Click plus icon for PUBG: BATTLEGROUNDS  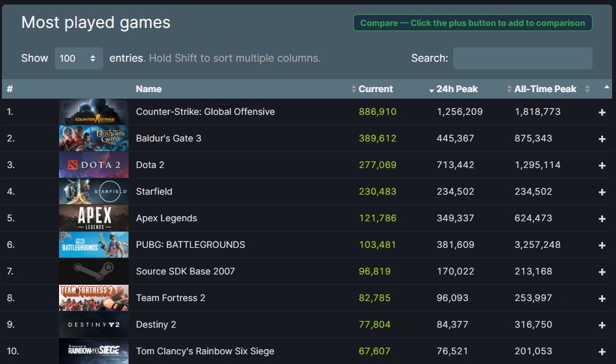[602, 245]
